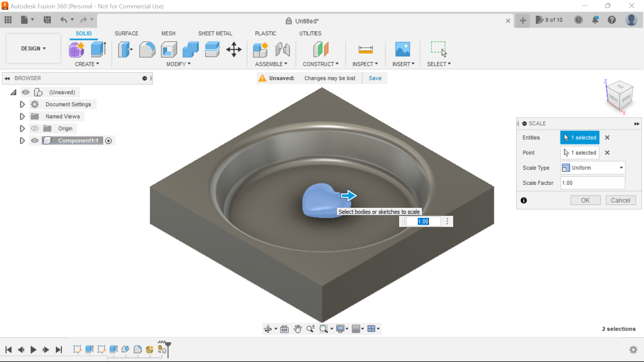Play the design timeline

[33, 350]
